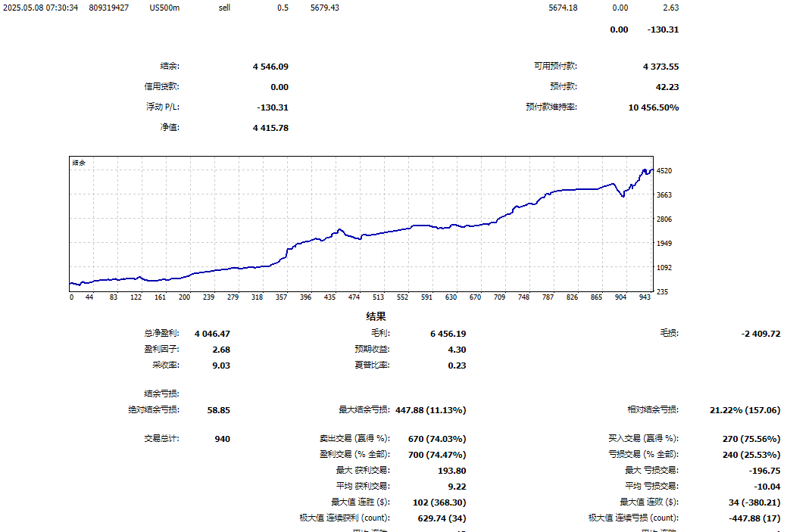This screenshot has height=532, width=790.
Task: Click the order number 809319427
Action: point(108,8)
